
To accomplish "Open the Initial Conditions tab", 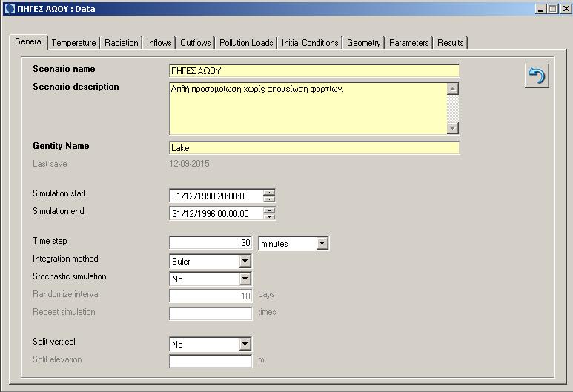I will tap(310, 43).
